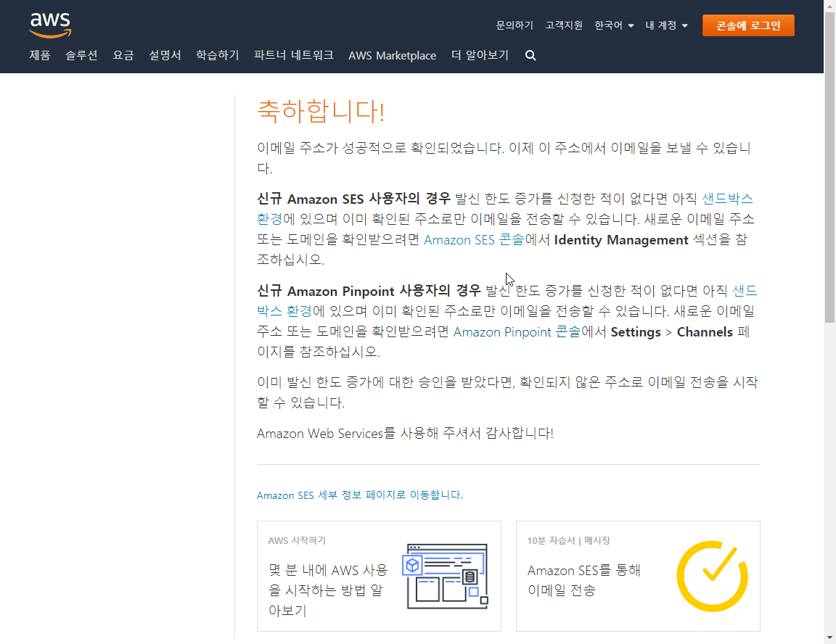The height and width of the screenshot is (644, 836).
Task: Click the yellow checkmark clock icon
Action: click(713, 577)
